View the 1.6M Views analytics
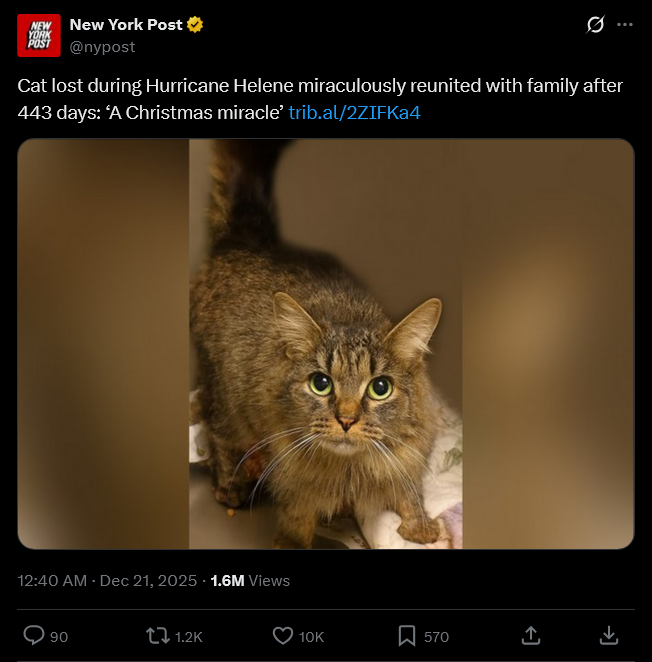Viewport: 652px width, 662px height. [250, 580]
